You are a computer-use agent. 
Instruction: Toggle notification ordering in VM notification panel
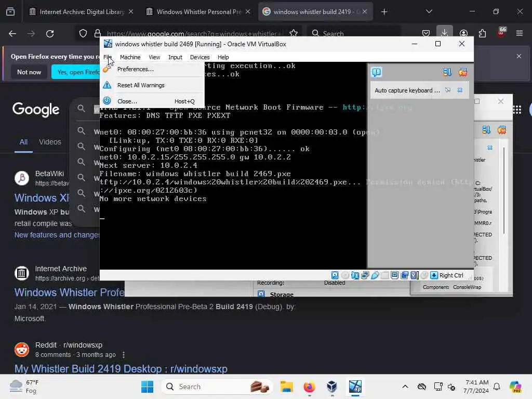tap(447, 72)
